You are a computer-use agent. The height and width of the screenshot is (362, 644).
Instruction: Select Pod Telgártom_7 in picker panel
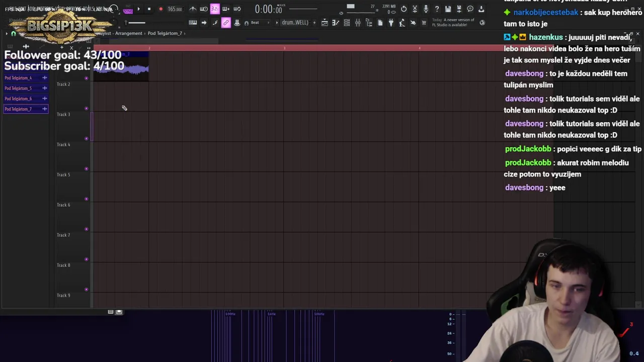[x=25, y=109]
